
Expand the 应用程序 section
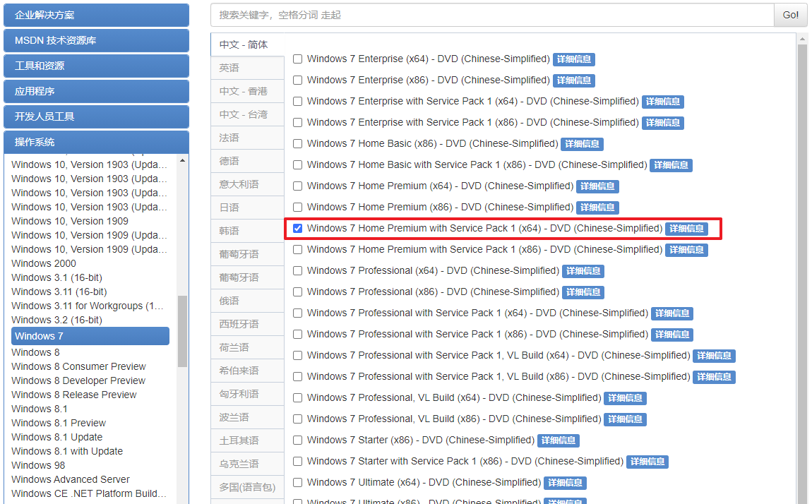coord(96,91)
